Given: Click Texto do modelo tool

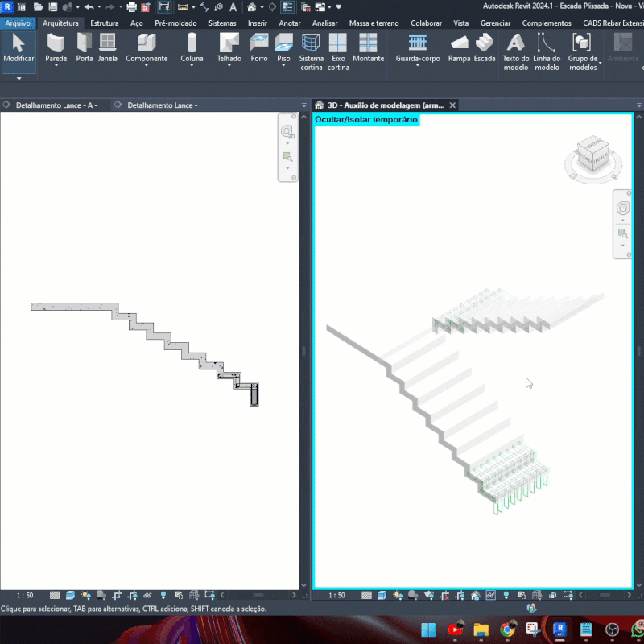Looking at the screenshot, I should pos(516,52).
